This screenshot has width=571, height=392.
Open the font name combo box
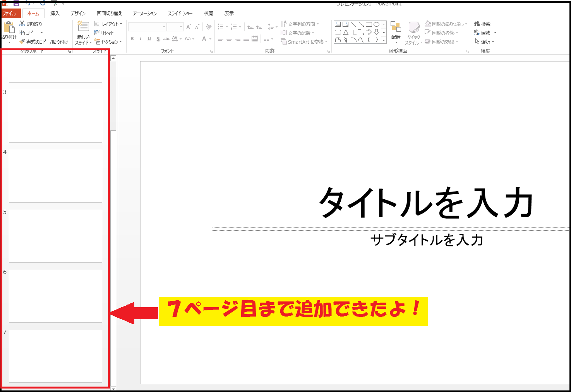tap(147, 27)
